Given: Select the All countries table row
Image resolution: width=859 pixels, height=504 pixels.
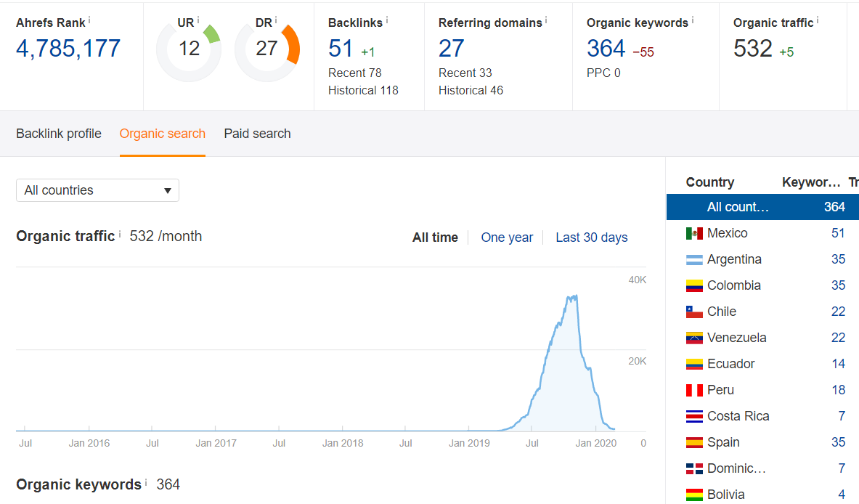Looking at the screenshot, I should point(762,207).
